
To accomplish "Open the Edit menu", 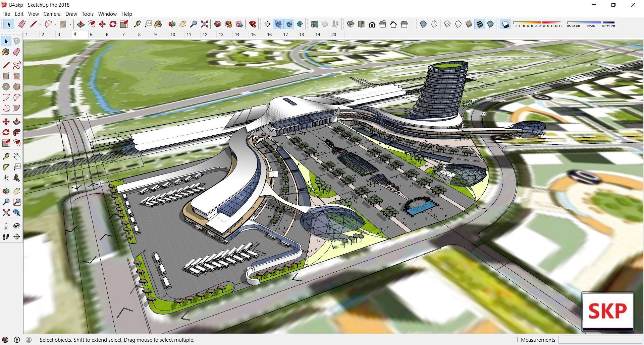I will pos(19,14).
